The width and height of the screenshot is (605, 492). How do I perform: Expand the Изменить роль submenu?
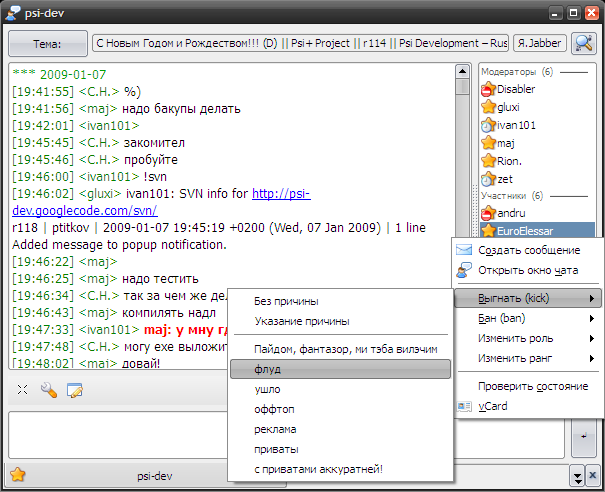click(526, 338)
